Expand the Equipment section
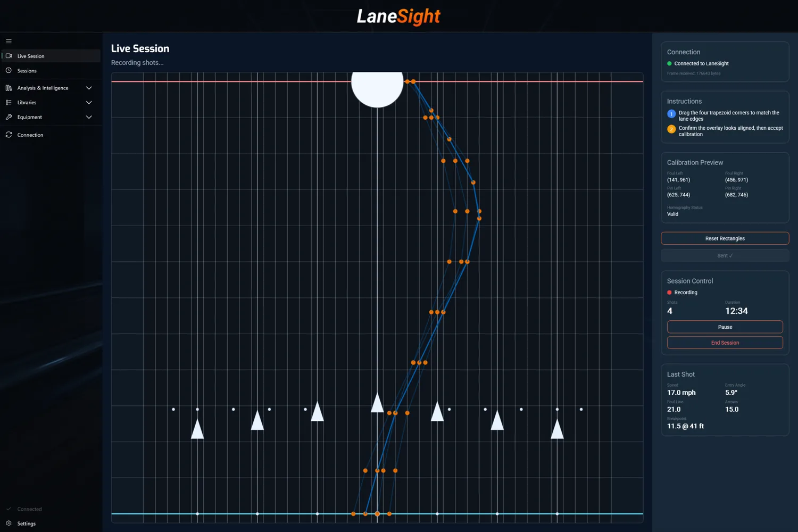The width and height of the screenshot is (798, 532). tap(89, 117)
